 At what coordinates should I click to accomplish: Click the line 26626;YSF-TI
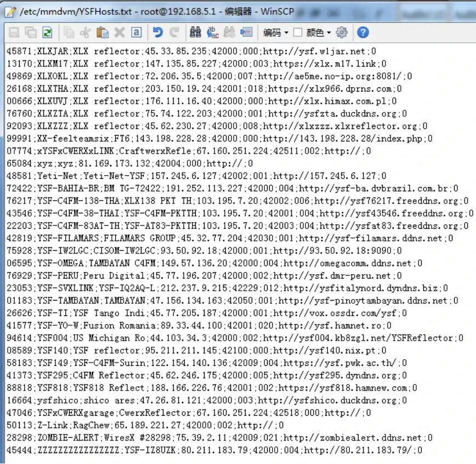(207, 313)
